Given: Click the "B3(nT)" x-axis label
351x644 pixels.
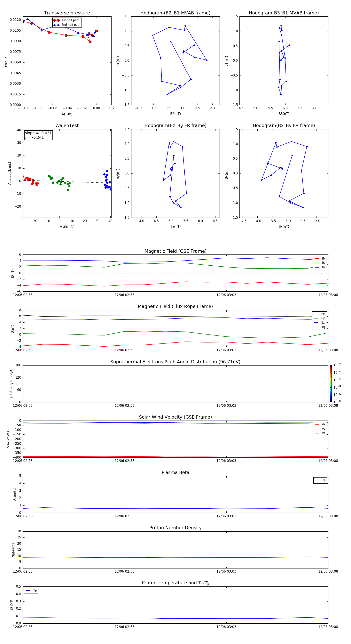Looking at the screenshot, I should tap(284, 114).
